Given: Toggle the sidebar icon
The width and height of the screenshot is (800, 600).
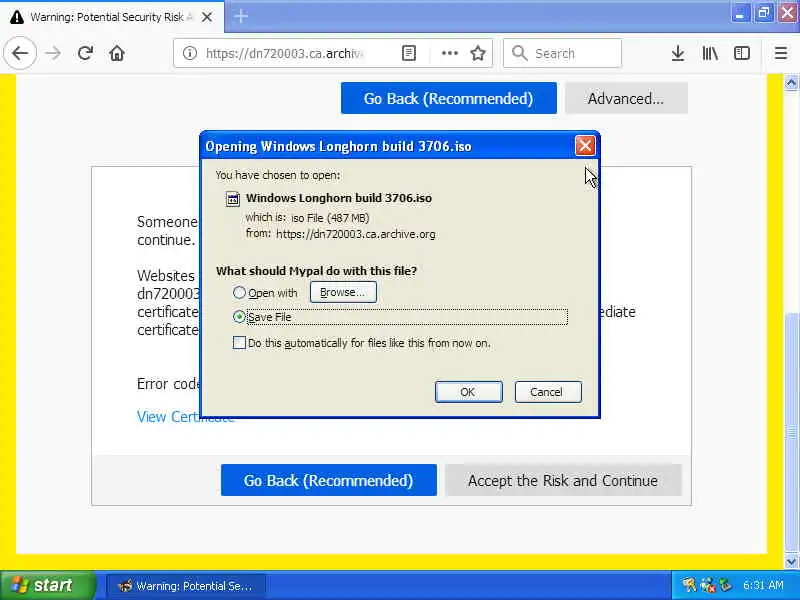Looking at the screenshot, I should [x=742, y=53].
